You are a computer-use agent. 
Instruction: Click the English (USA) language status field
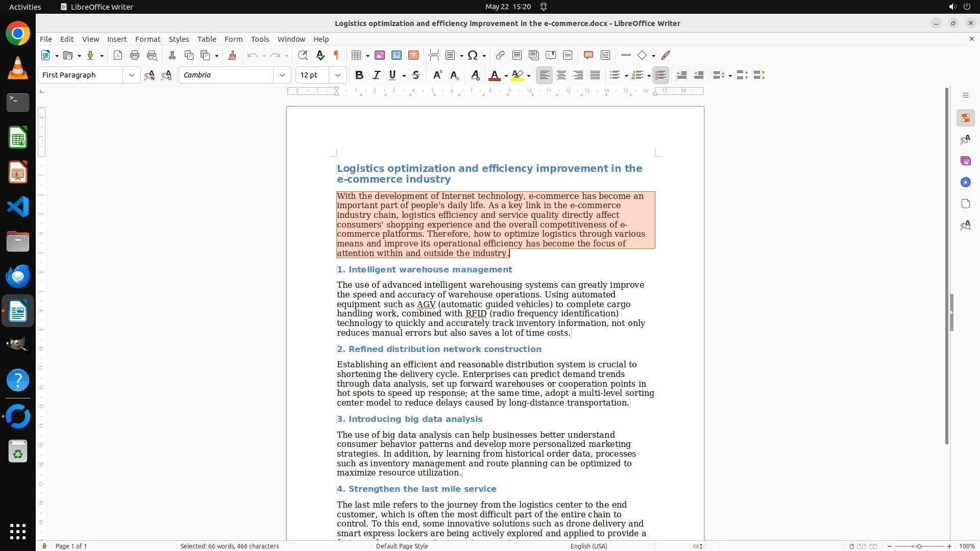(x=589, y=546)
